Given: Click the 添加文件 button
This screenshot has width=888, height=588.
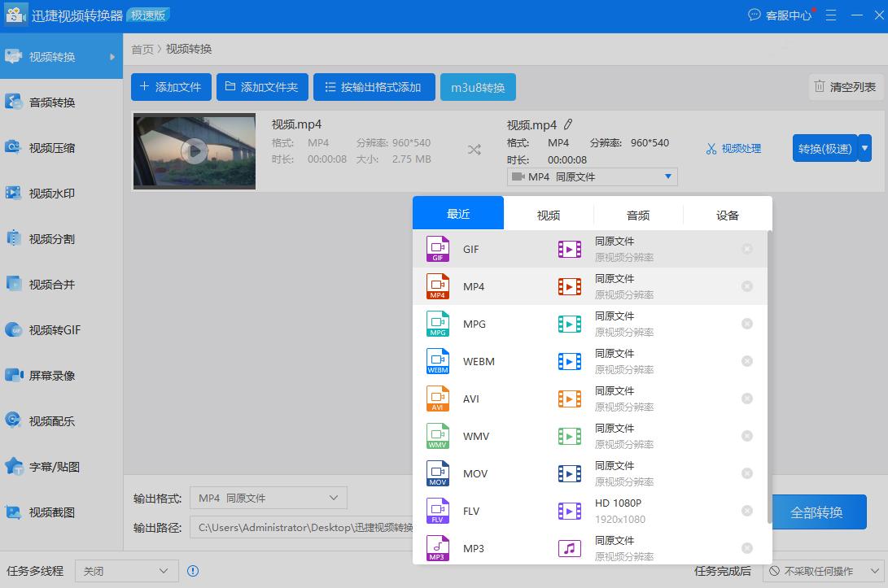Looking at the screenshot, I should 171,87.
